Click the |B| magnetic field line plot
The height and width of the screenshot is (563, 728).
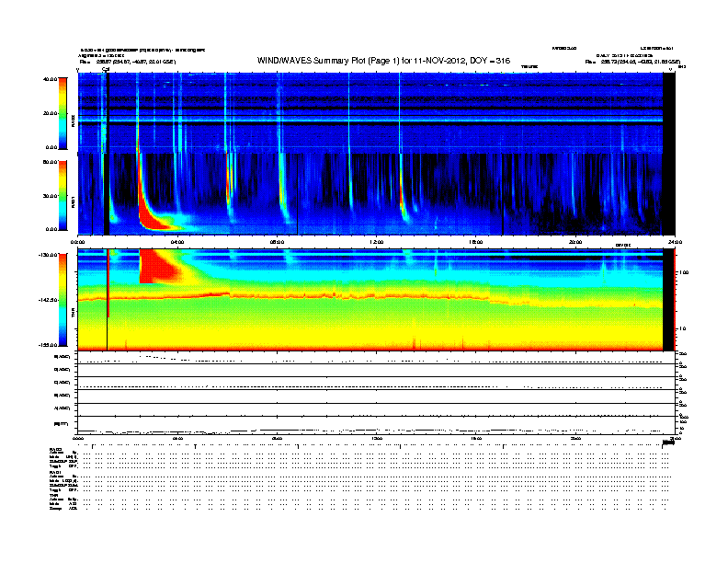pos(376,426)
